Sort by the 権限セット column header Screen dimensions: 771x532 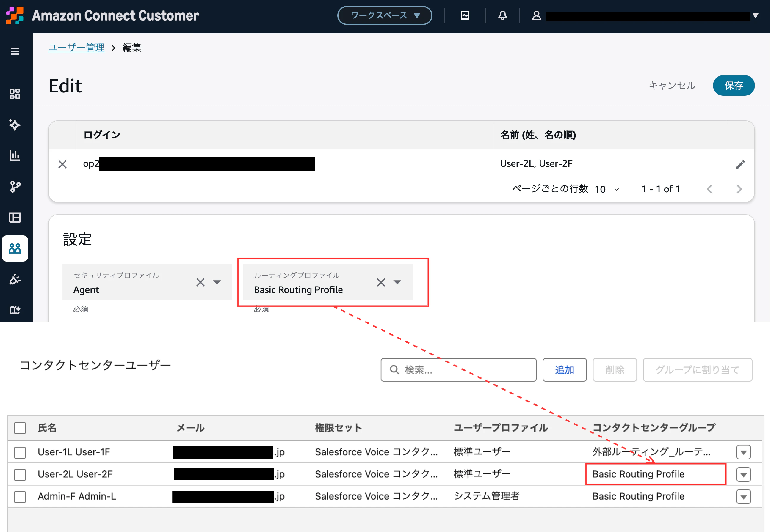click(338, 428)
